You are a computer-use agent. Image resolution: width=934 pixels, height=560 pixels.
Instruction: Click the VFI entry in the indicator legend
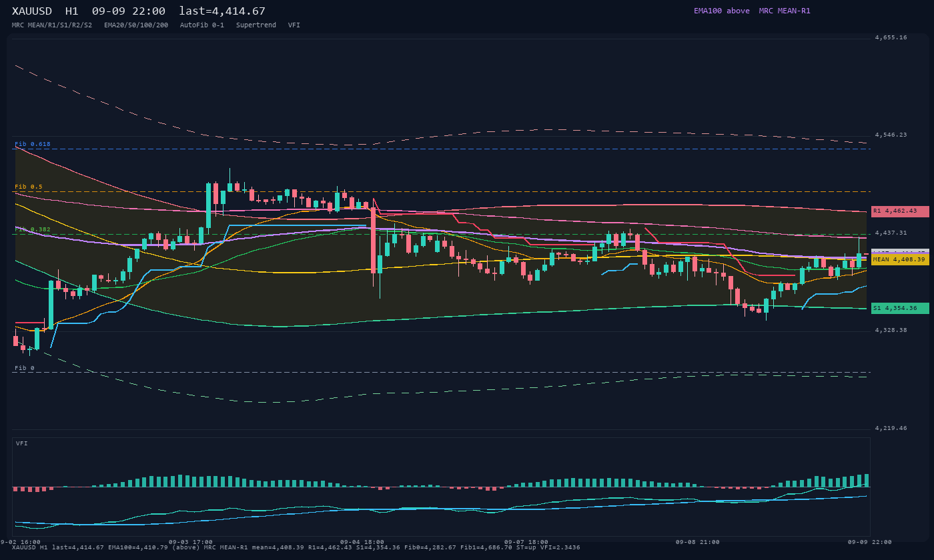(x=294, y=25)
